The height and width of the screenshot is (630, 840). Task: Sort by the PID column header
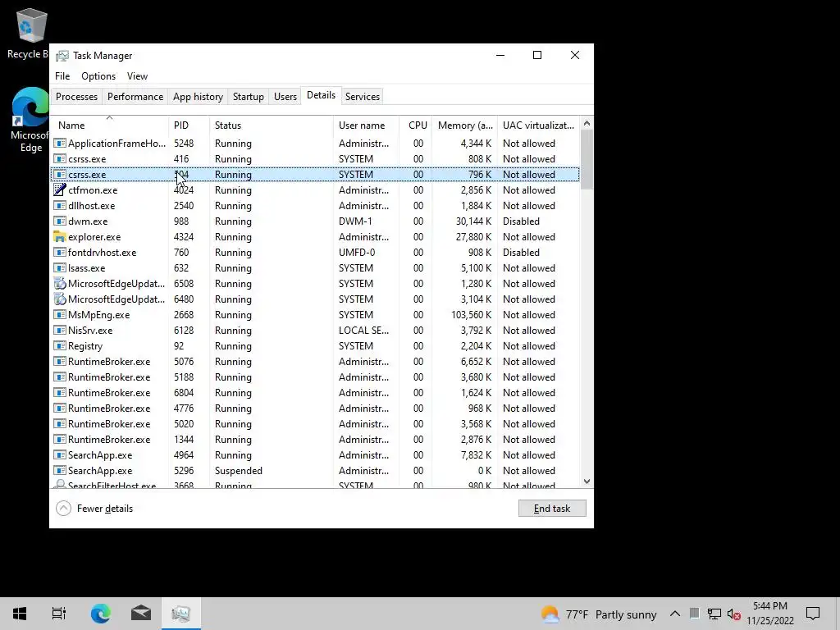pos(189,126)
